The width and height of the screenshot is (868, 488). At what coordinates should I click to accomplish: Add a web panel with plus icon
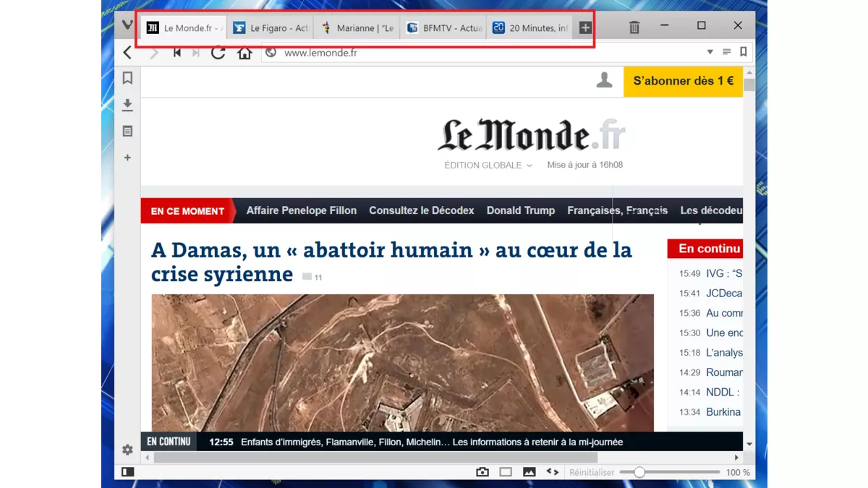click(127, 158)
